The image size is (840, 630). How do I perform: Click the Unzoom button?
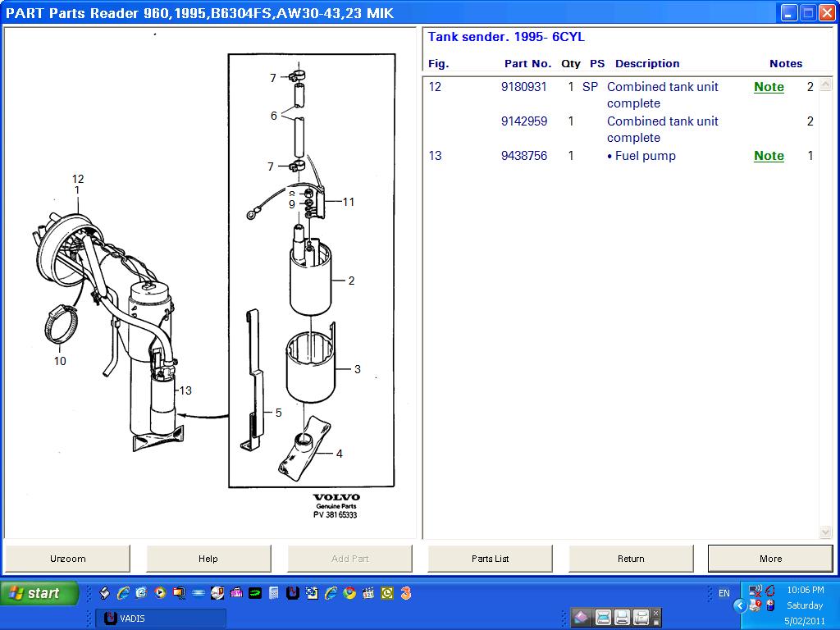(67, 559)
